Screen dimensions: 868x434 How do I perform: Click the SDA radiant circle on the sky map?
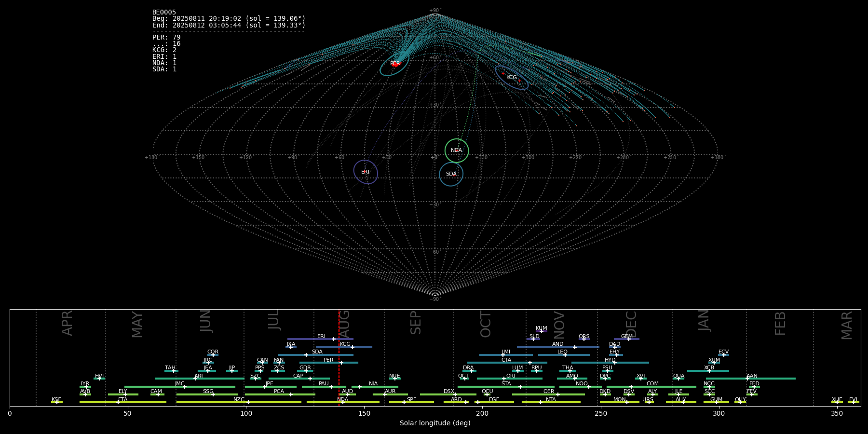coord(451,174)
